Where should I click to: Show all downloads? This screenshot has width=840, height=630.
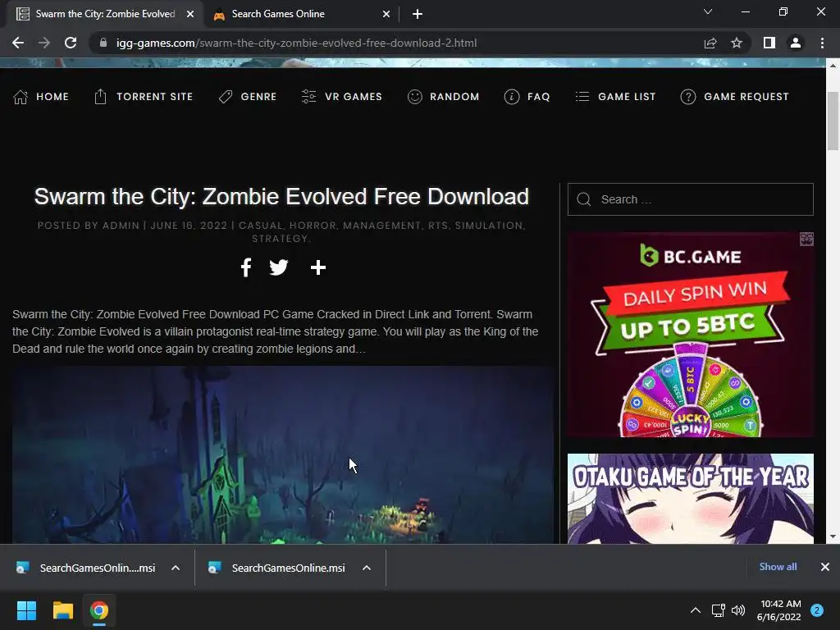point(778,567)
